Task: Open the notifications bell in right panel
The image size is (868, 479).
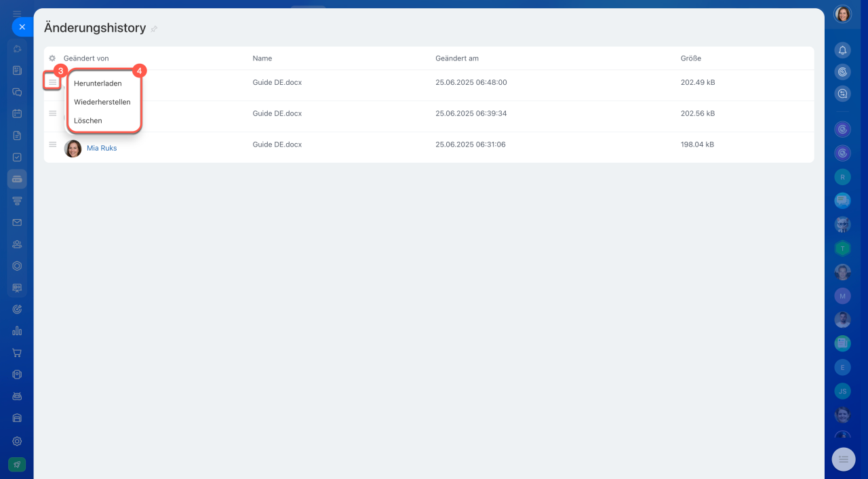Action: [x=842, y=50]
